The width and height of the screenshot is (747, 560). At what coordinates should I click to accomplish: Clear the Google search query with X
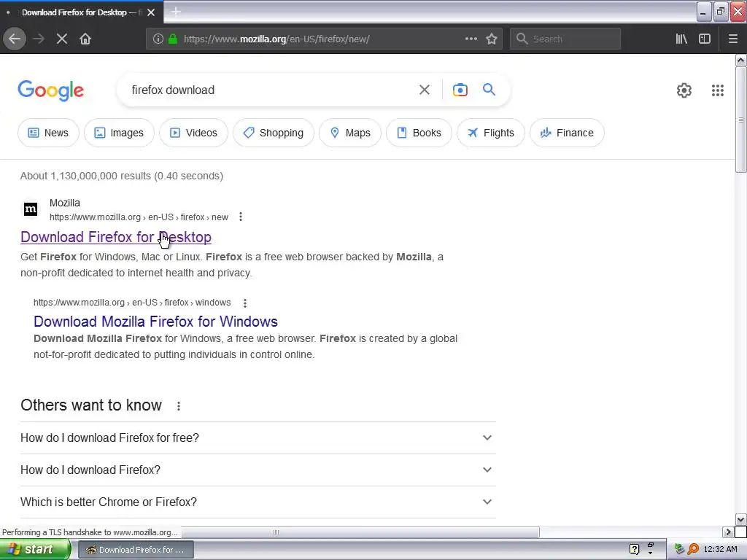[425, 90]
